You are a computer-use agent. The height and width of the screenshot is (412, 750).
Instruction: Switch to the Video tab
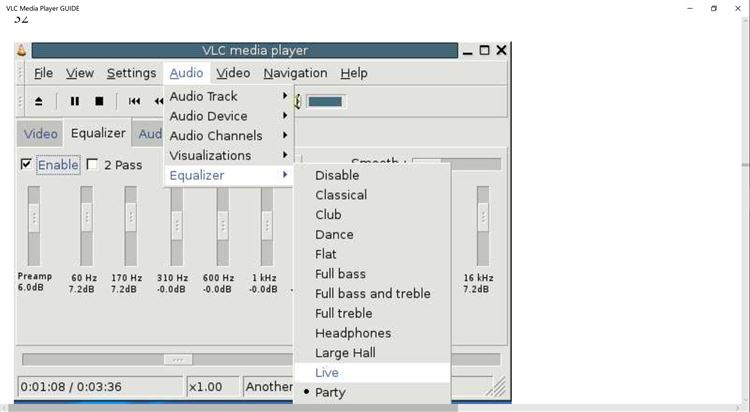(41, 134)
